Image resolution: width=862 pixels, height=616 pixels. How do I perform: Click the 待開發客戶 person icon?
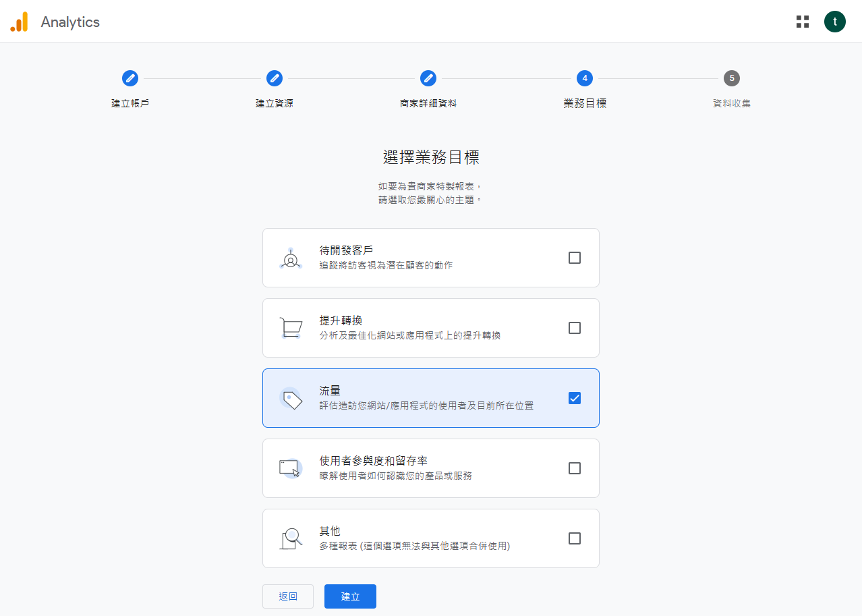pos(291,258)
